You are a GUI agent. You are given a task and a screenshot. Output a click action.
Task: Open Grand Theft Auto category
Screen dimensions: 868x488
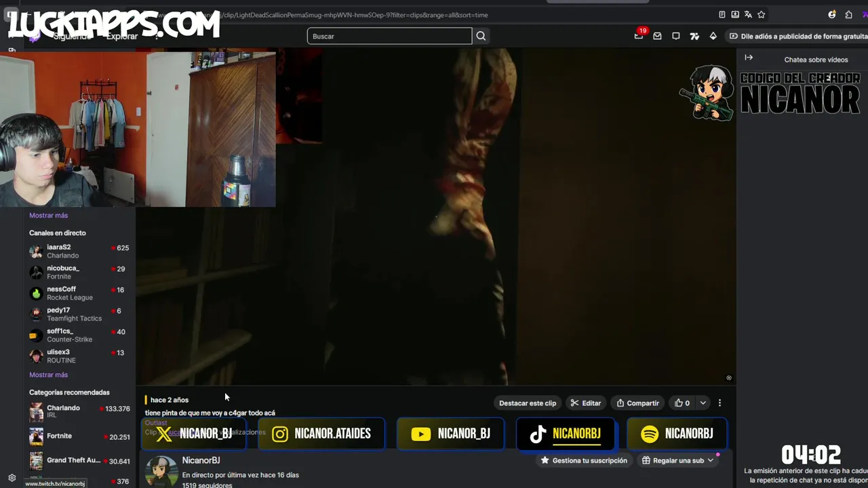pyautogui.click(x=79, y=461)
